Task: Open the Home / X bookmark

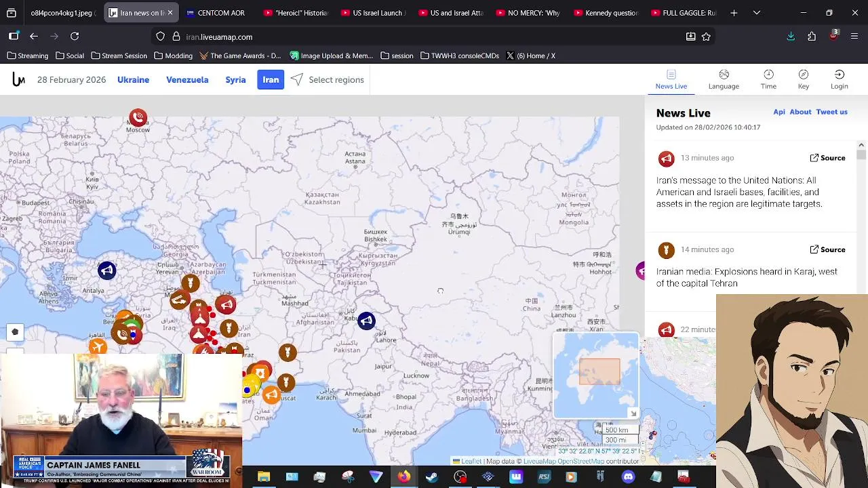Action: [531, 56]
